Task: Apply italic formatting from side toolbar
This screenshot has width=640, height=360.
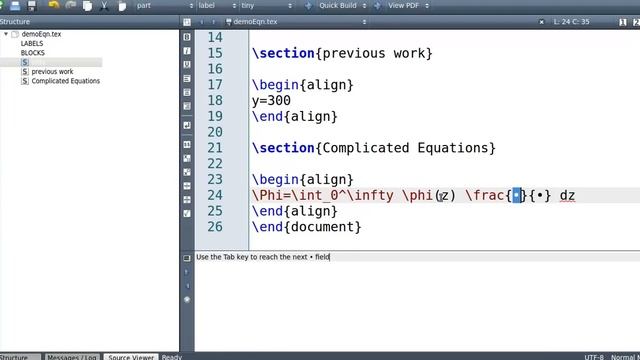Action: 187,51
